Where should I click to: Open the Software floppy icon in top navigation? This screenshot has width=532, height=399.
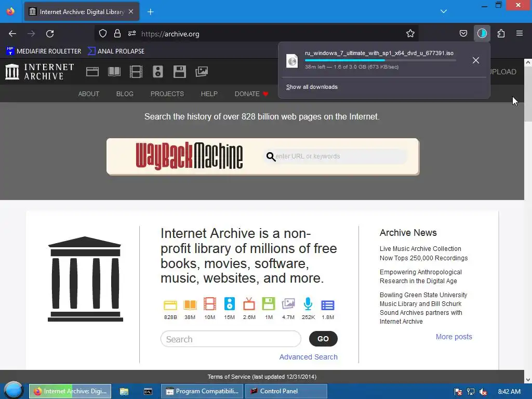[179, 72]
